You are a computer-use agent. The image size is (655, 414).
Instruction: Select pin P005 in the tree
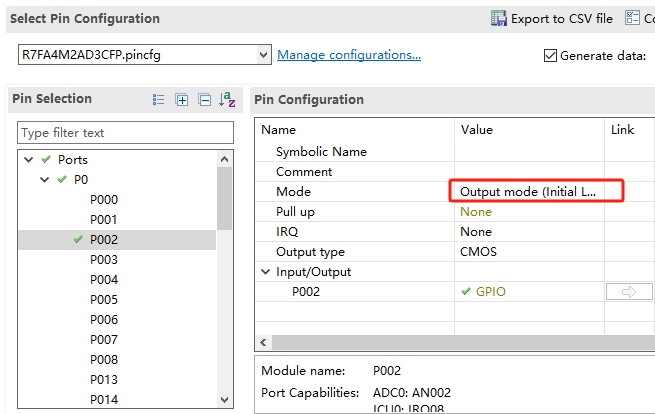click(x=104, y=300)
